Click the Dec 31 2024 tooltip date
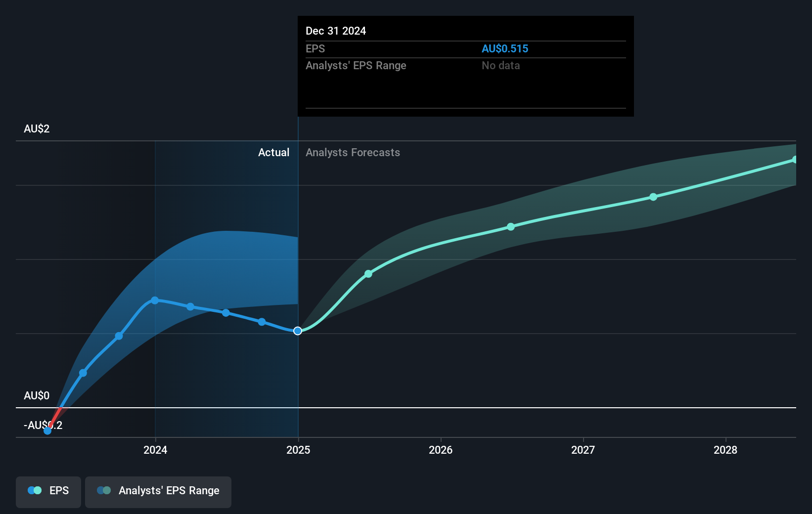812x514 pixels. click(x=336, y=31)
